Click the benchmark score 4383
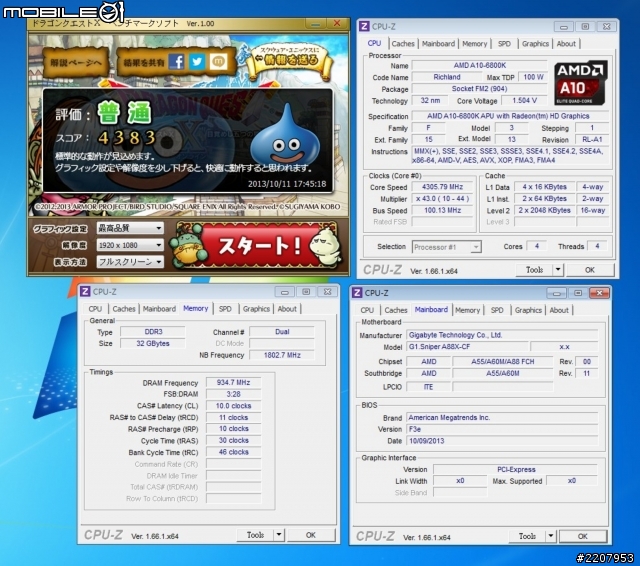Viewport: 640px width, 566px height. [x=127, y=138]
